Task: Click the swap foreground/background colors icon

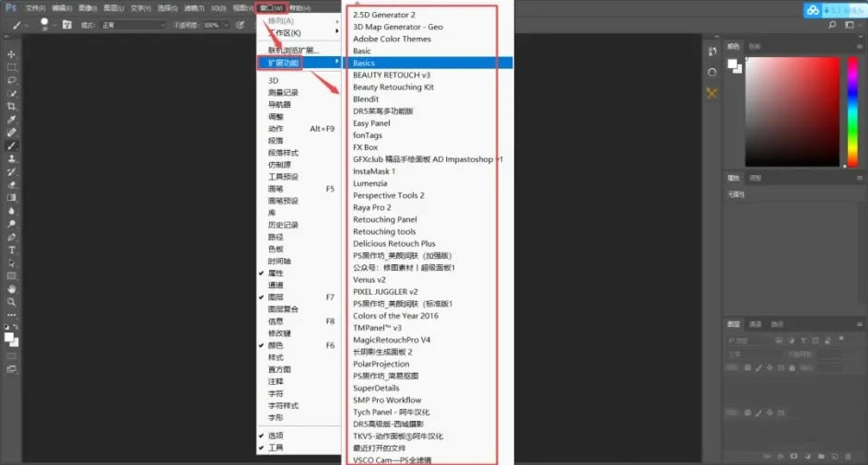Action: coord(16,327)
